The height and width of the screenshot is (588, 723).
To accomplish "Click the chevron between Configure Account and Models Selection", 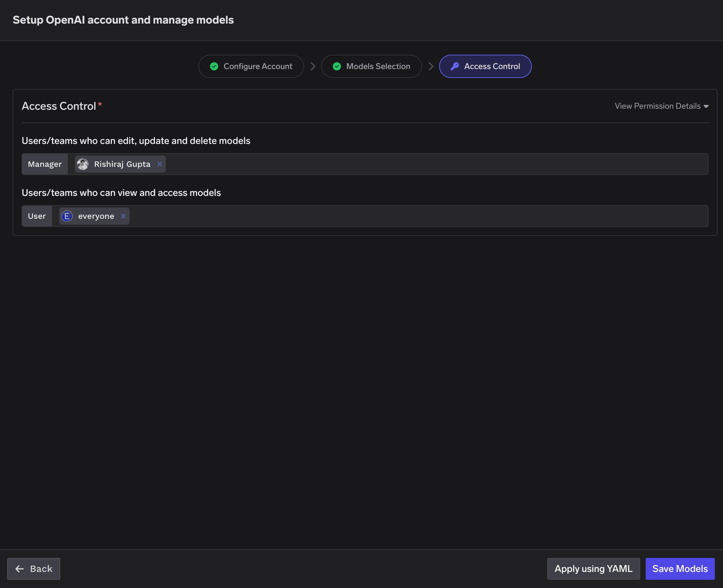I will click(313, 66).
